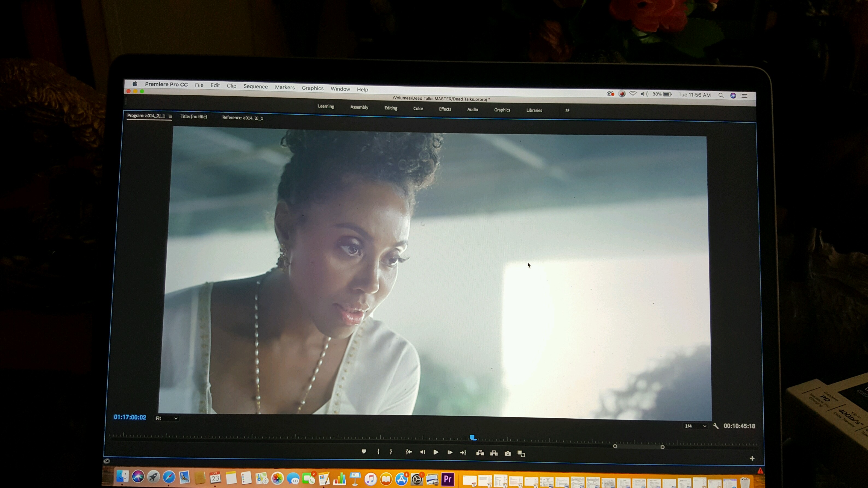The width and height of the screenshot is (868, 488).
Task: Click the Extract button
Action: click(494, 453)
